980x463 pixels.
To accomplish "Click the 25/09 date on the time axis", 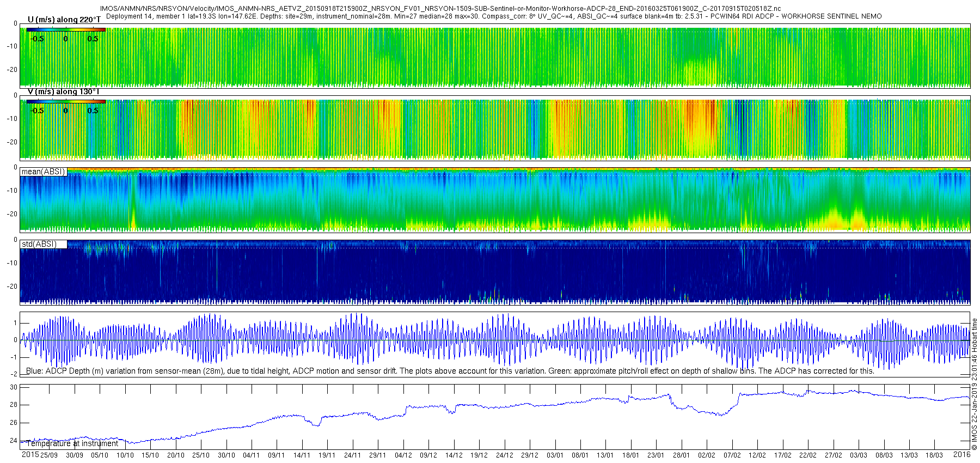I will 49,455.
